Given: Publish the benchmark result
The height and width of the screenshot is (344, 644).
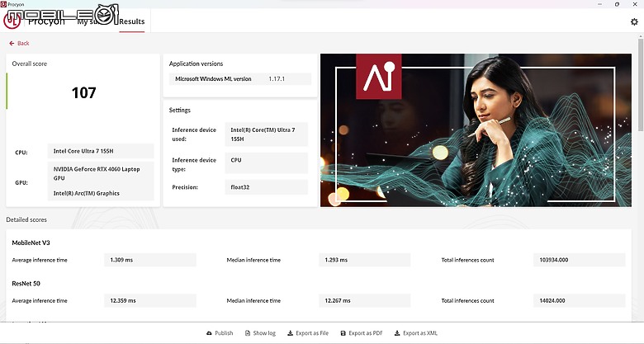Looking at the screenshot, I should (220, 333).
